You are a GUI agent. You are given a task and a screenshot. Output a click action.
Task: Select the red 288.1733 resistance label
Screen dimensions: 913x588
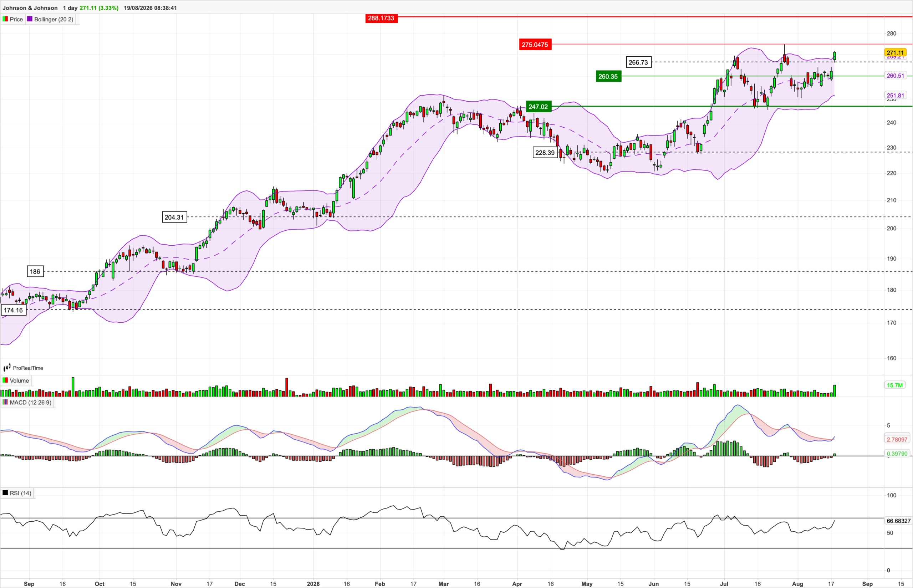pyautogui.click(x=382, y=18)
